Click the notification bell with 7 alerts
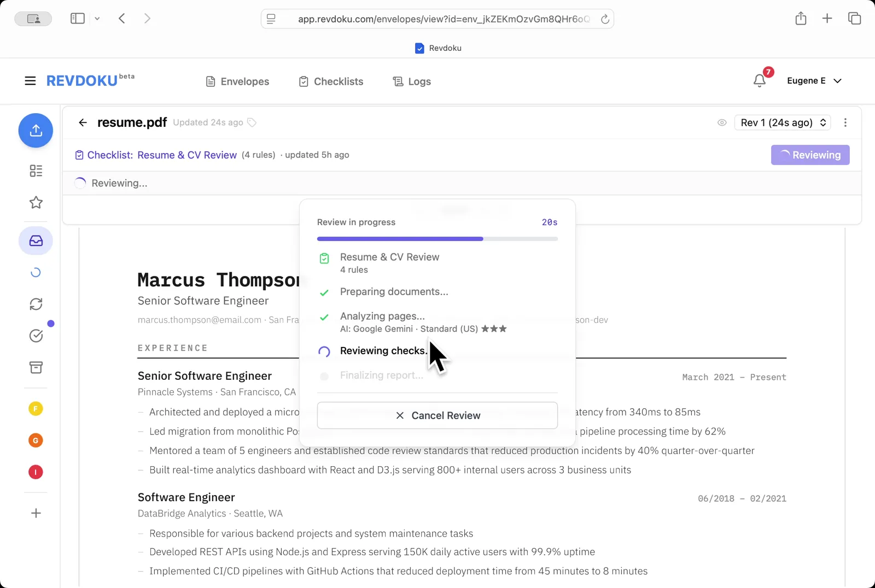875x588 pixels. [759, 80]
